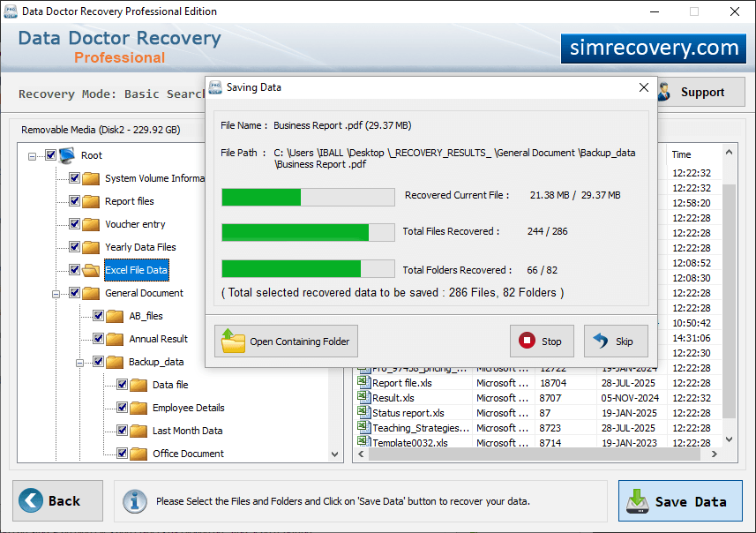The height and width of the screenshot is (533, 756).
Task: Click the Data file folder icon
Action: [138, 385]
